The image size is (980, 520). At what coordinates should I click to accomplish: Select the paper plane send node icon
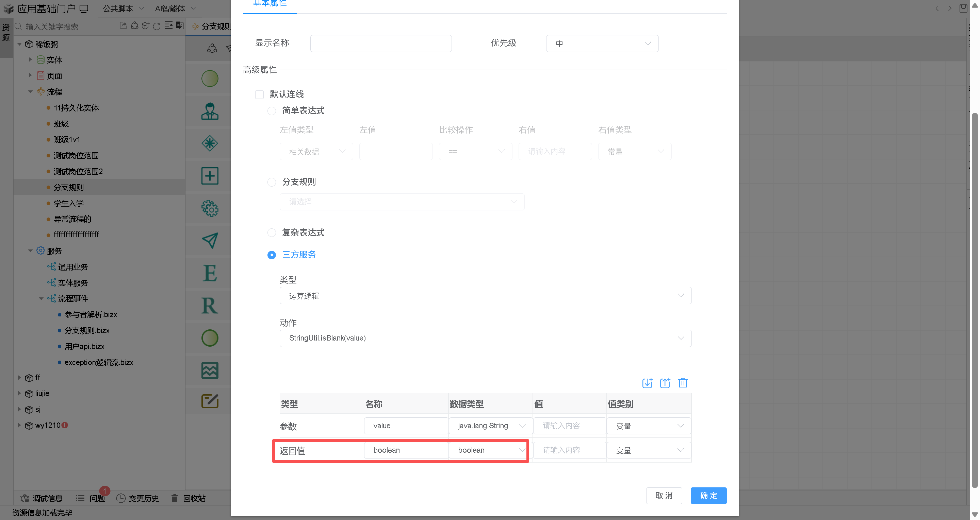coord(210,241)
